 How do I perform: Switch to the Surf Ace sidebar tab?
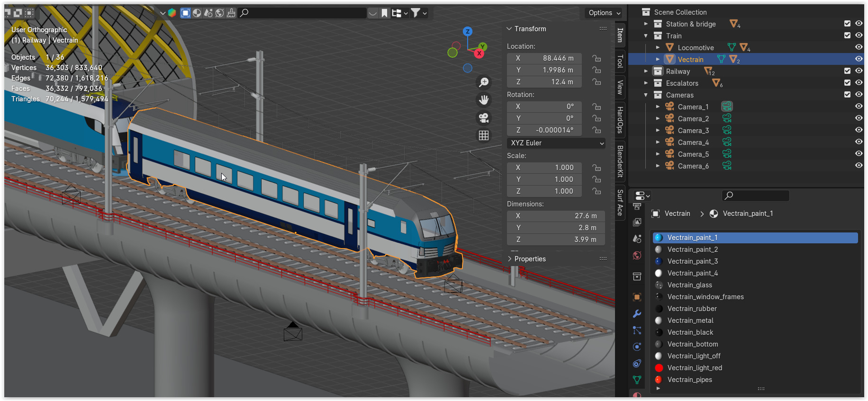(x=620, y=203)
